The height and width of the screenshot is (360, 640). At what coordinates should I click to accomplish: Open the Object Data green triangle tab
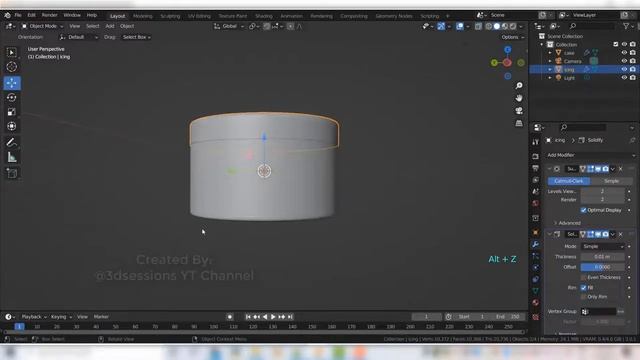coord(535,291)
